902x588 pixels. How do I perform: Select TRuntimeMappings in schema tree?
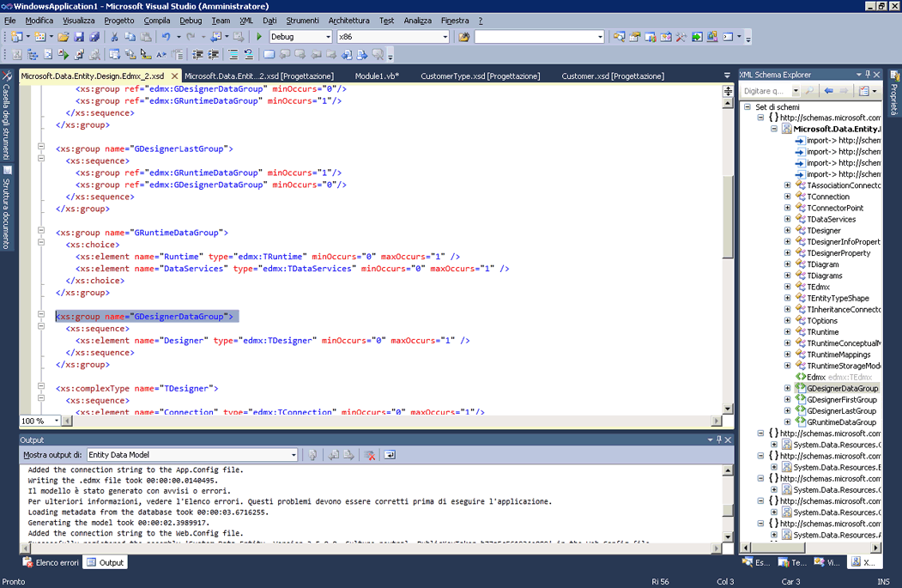pyautogui.click(x=838, y=355)
